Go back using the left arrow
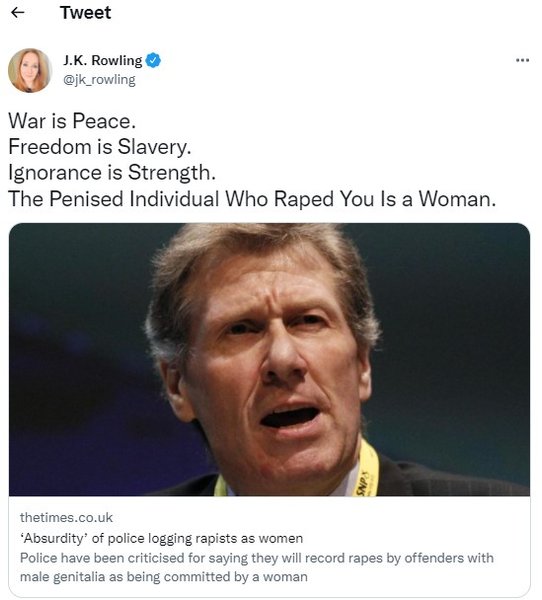 [x=18, y=13]
